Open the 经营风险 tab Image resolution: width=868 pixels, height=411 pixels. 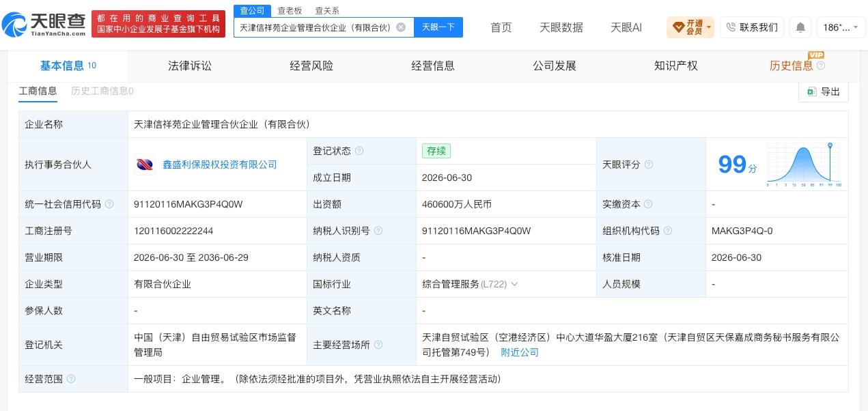[x=311, y=66]
